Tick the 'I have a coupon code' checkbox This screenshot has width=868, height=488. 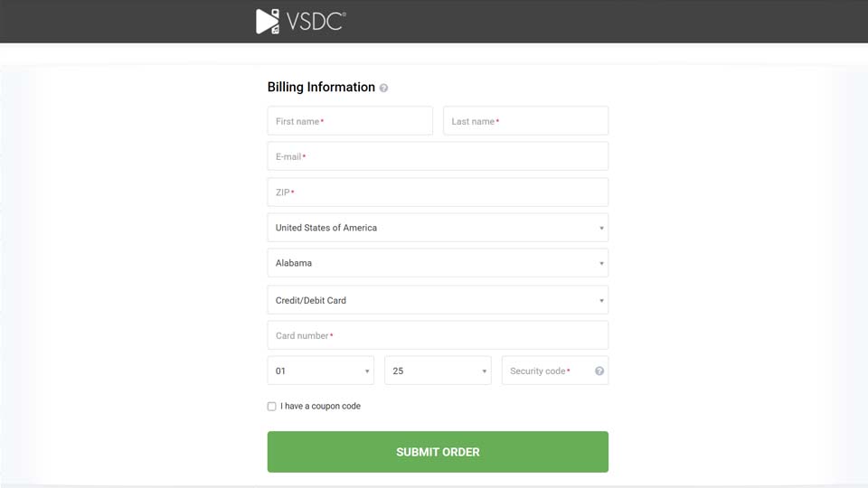271,407
